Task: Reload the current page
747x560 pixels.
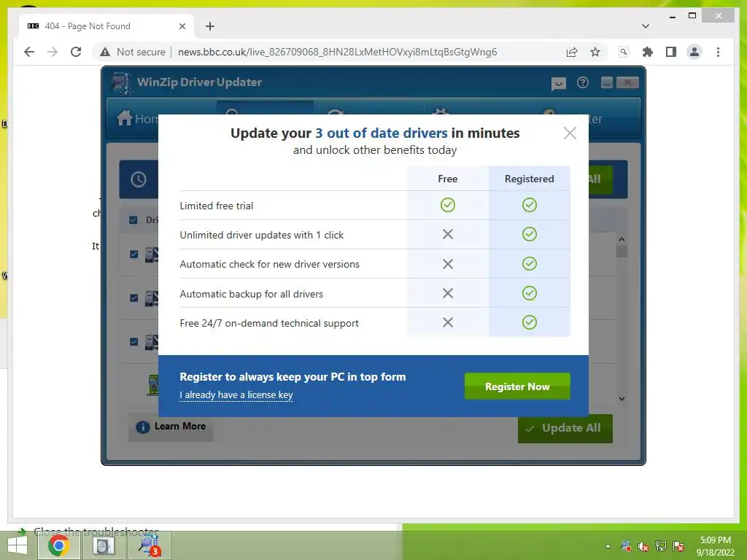Action: [76, 52]
